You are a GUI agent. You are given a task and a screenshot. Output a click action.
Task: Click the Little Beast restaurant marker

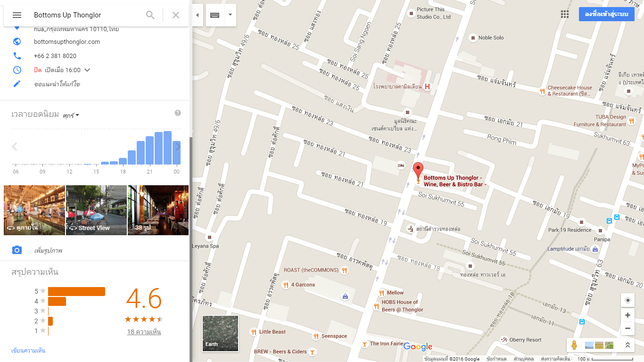tap(254, 332)
